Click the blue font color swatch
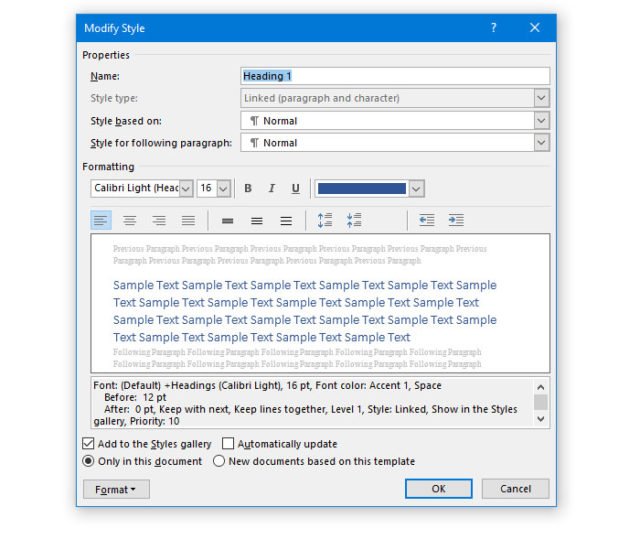This screenshot has height=539, width=640. pyautogui.click(x=362, y=189)
